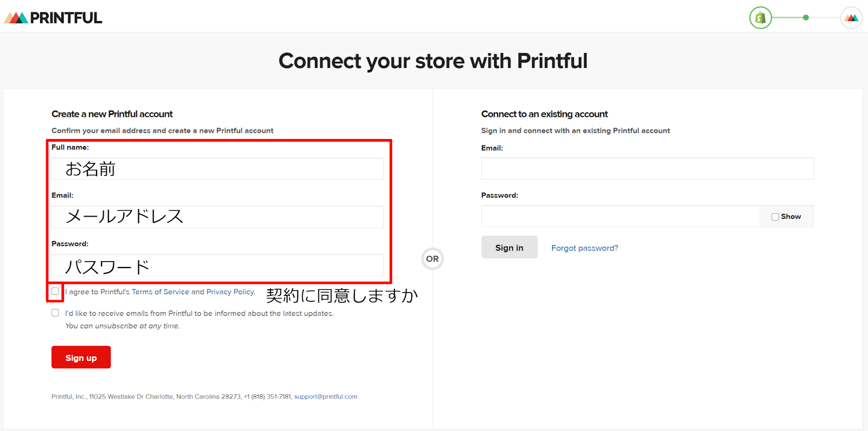Open the Terms of Service link
This screenshot has height=431, width=868.
pyautogui.click(x=161, y=292)
